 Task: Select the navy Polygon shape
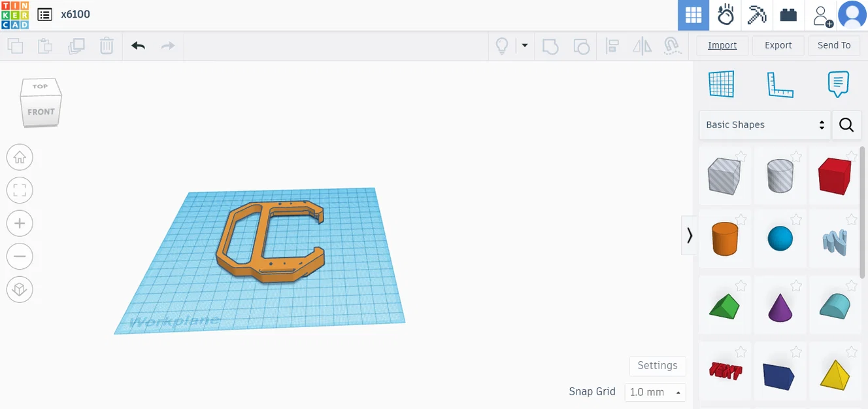[x=779, y=376]
